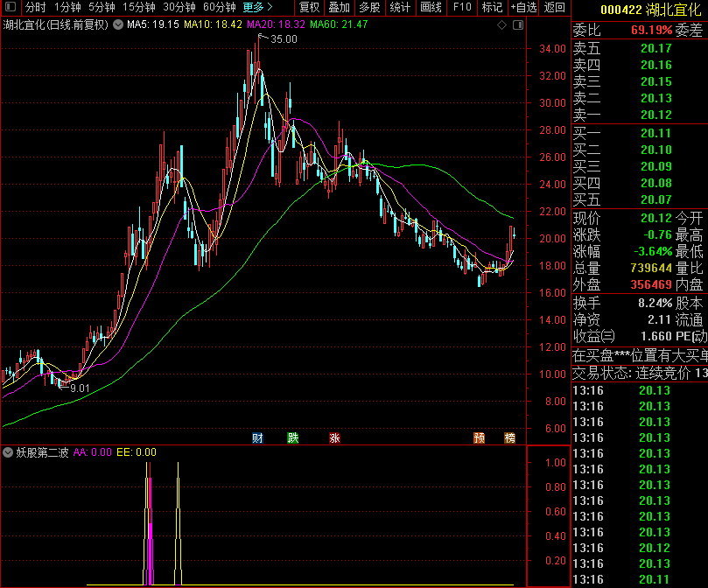The width and height of the screenshot is (708, 588).
Task: Open the 画线 drawing tools
Action: [431, 7]
